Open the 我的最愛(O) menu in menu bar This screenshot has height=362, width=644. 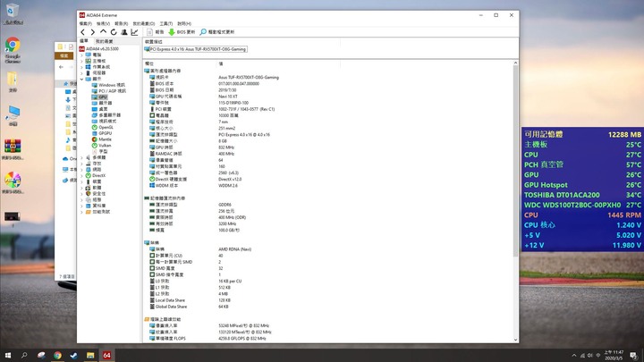coord(144,24)
